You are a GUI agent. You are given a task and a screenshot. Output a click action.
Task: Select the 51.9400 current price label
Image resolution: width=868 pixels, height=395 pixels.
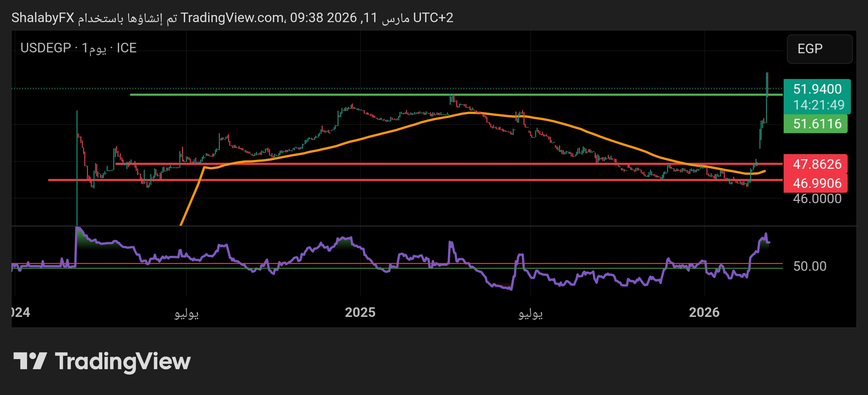click(817, 89)
